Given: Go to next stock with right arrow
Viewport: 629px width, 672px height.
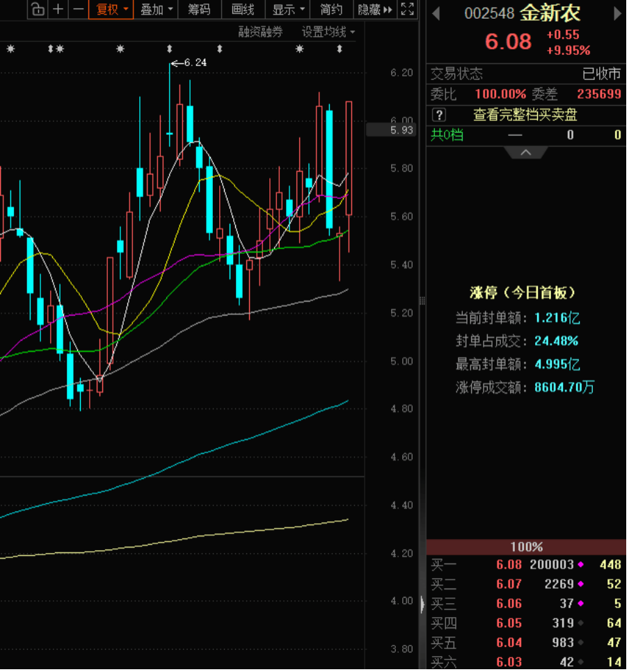Looking at the screenshot, I should point(617,13).
